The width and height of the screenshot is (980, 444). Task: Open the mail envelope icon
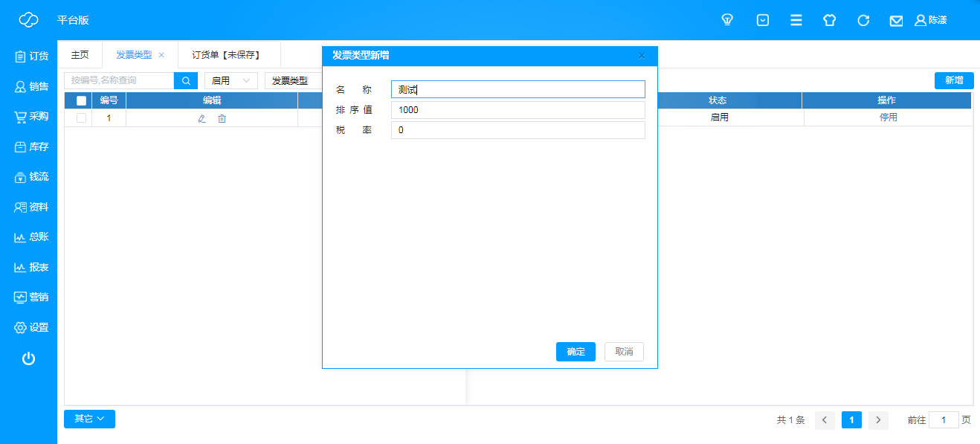(x=897, y=21)
